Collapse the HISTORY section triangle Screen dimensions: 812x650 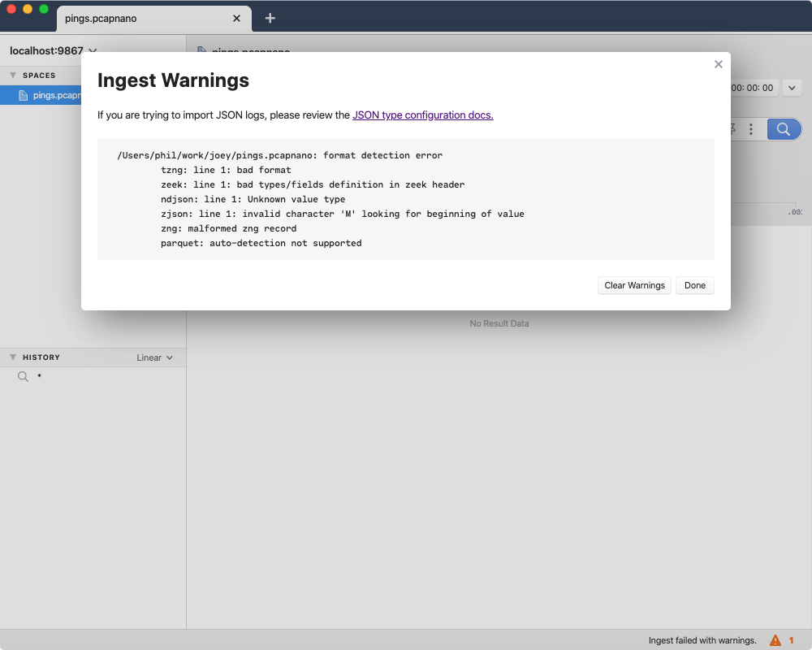tap(13, 357)
